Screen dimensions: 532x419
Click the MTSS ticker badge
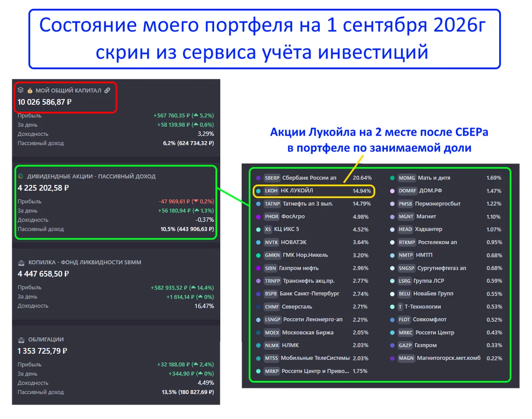(x=271, y=358)
